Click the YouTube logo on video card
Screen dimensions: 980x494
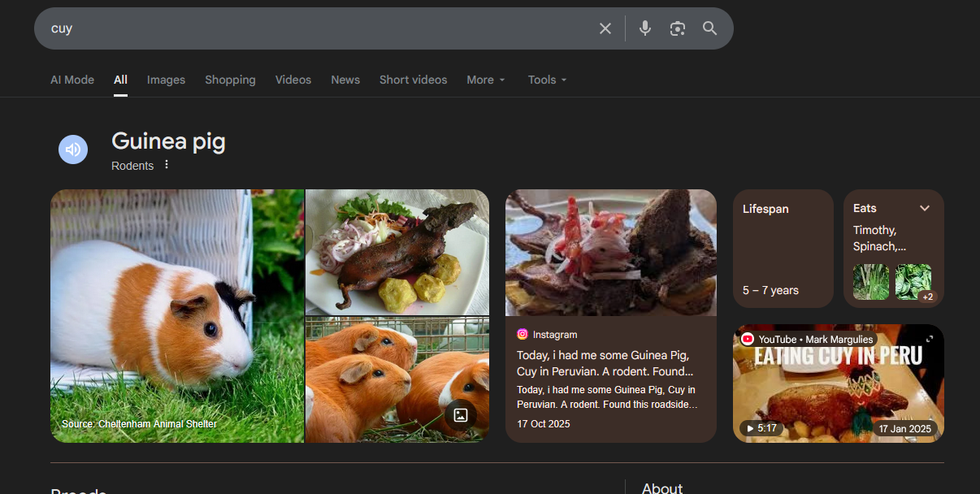748,340
